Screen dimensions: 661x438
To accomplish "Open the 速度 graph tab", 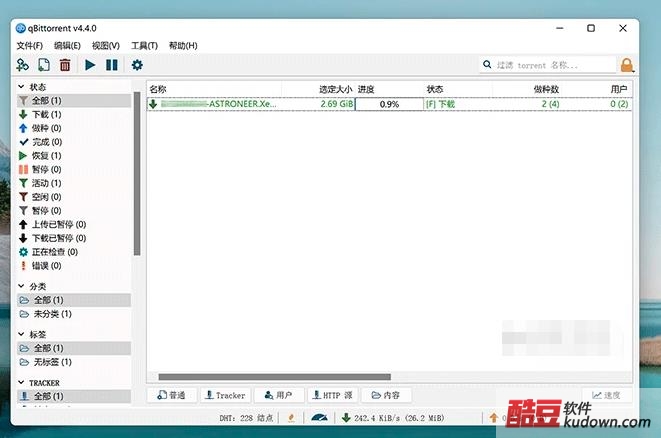I will [x=607, y=395].
